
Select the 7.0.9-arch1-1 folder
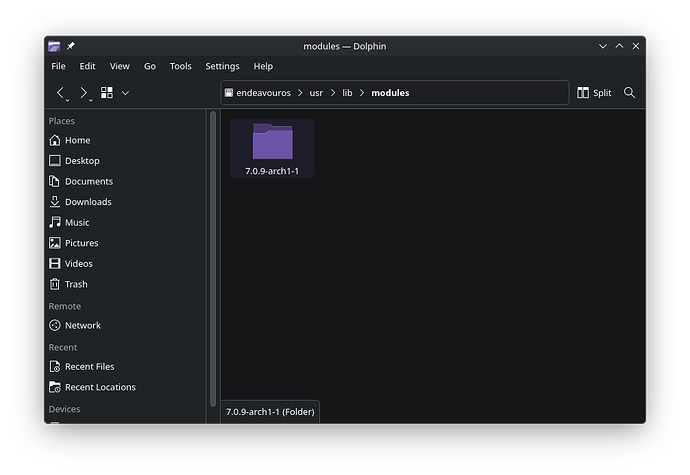tap(272, 149)
